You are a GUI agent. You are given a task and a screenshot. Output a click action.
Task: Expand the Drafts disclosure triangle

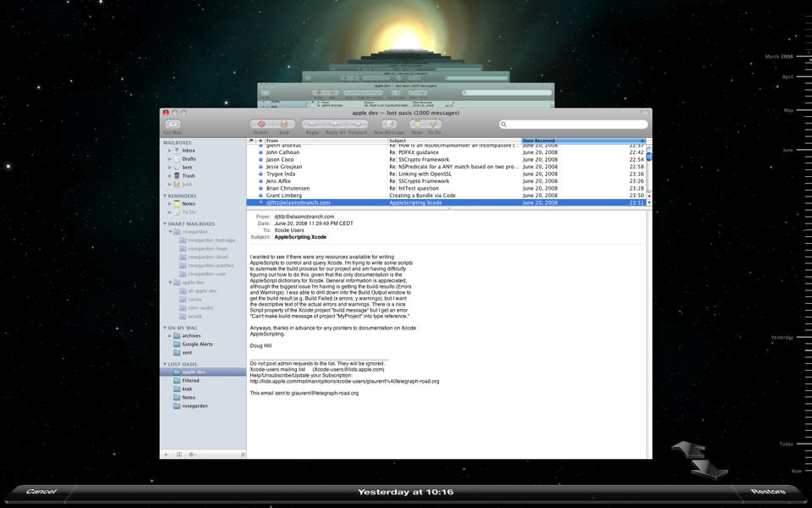coord(169,158)
